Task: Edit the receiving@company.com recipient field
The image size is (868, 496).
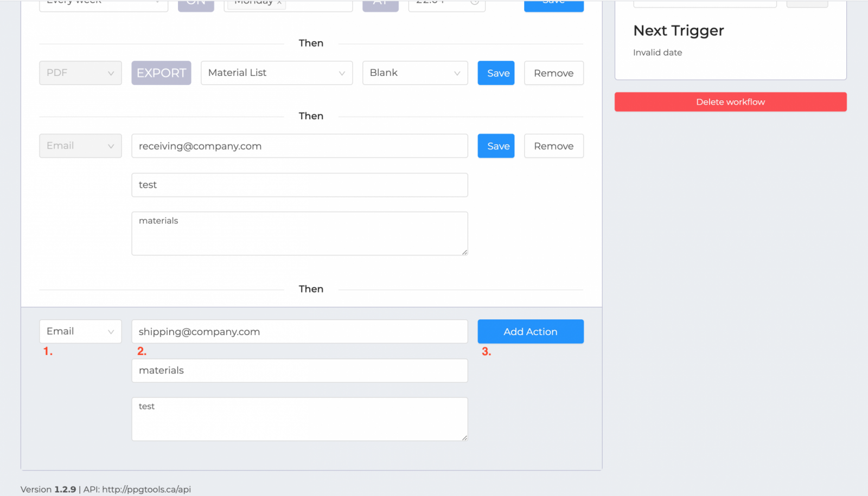Action: tap(299, 146)
